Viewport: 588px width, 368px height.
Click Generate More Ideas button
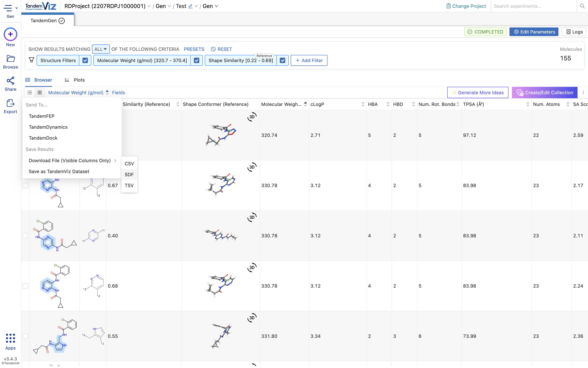click(x=477, y=92)
